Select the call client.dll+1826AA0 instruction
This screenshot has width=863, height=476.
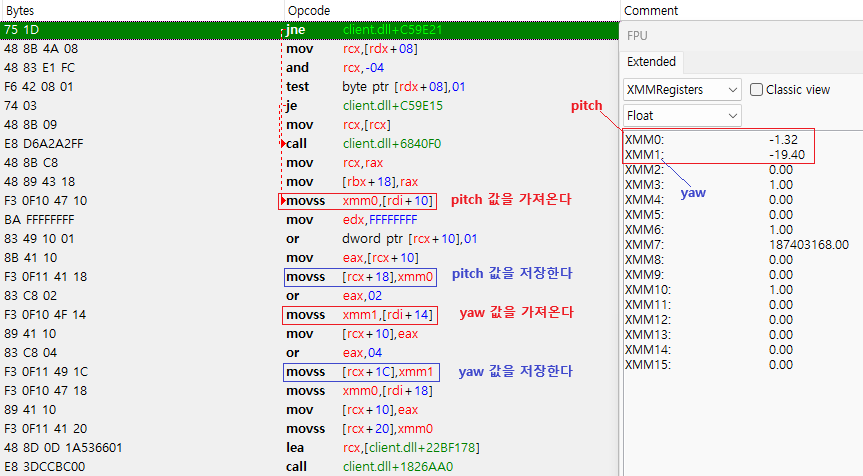coord(369,467)
